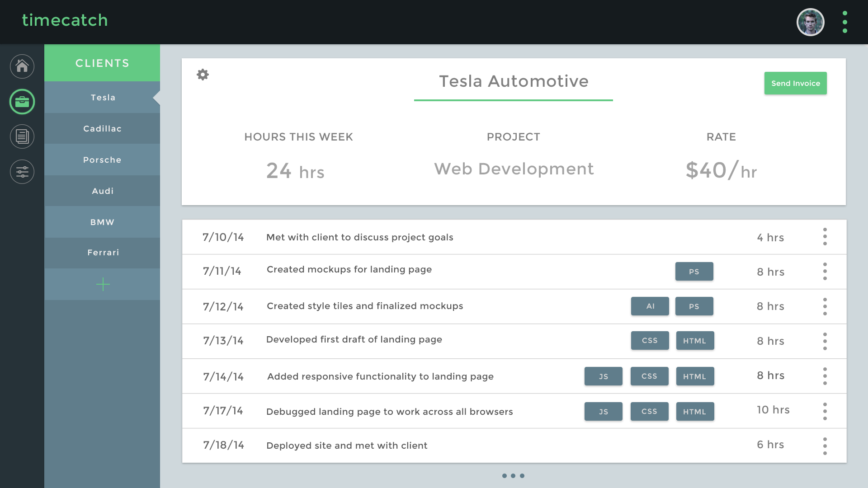Open options menu for 7/10/14 entry
This screenshot has height=488, width=868.
tap(825, 237)
